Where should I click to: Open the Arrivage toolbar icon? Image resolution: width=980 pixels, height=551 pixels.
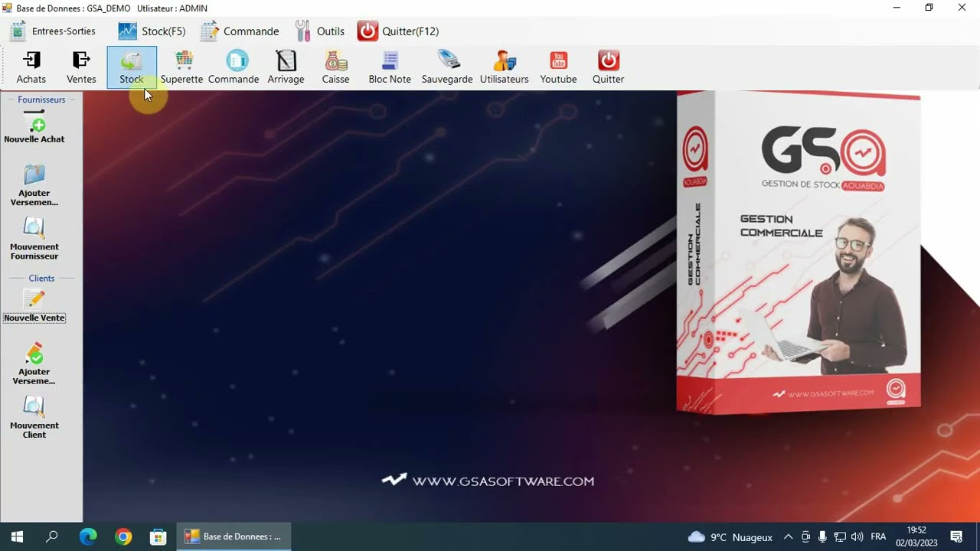pos(286,67)
